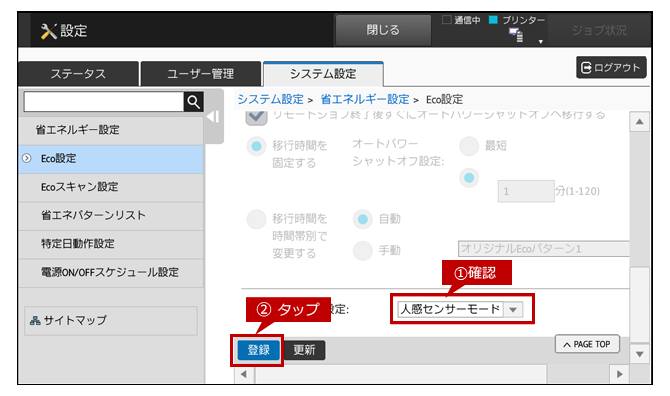Open the サイトマップ link
The image size is (670, 396).
(x=111, y=320)
